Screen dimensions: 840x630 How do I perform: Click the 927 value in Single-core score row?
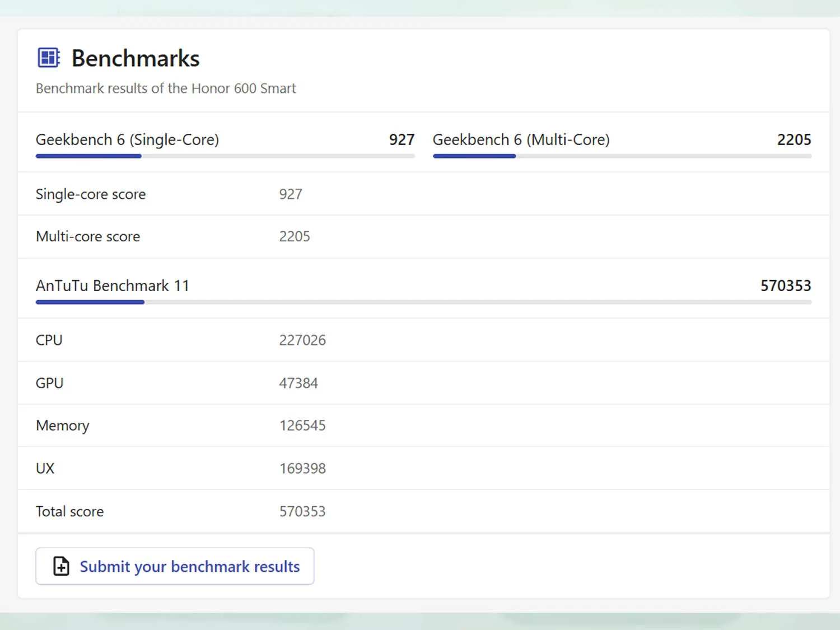[x=291, y=194]
